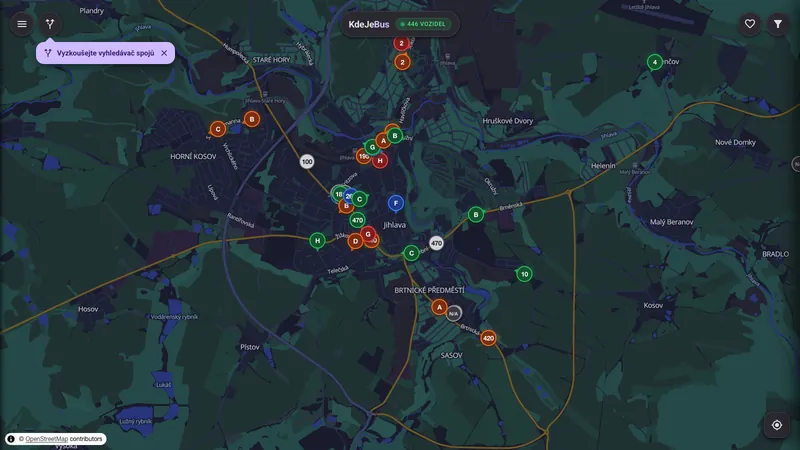The image size is (800, 450).
Task: Select the green H marker west of center
Action: pyautogui.click(x=317, y=240)
